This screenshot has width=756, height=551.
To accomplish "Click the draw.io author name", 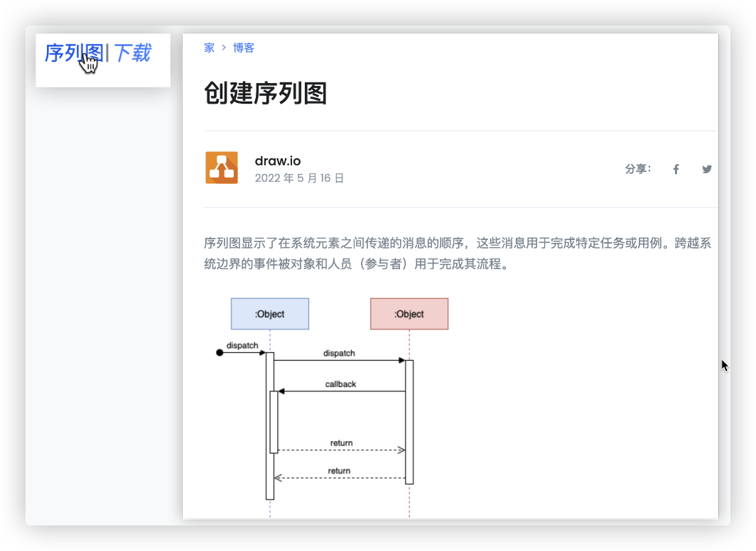I will tap(278, 160).
